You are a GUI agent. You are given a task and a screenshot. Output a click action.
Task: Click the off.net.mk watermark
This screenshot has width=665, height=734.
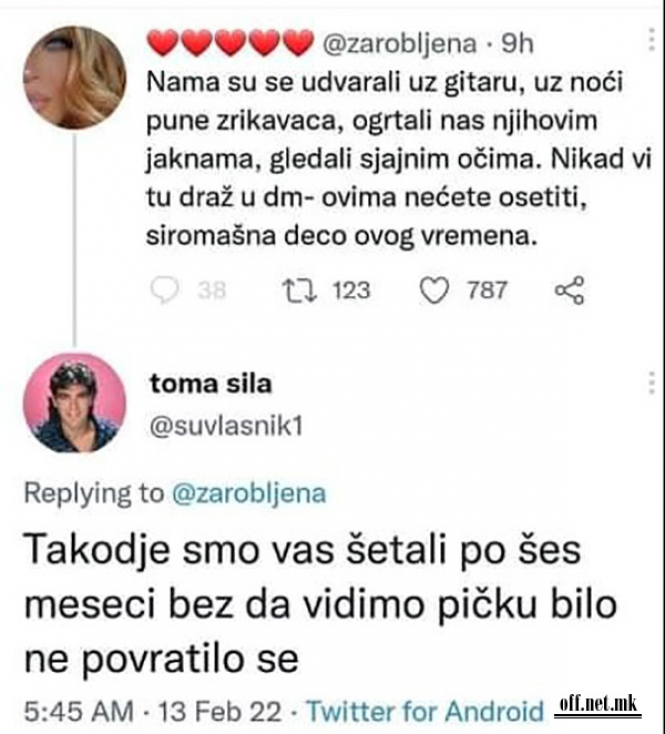pos(598,705)
